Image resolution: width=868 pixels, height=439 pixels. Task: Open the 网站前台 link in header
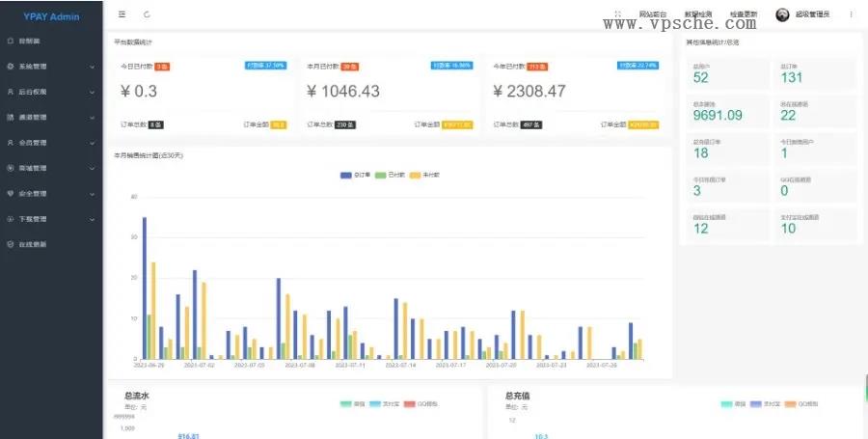[x=653, y=14]
